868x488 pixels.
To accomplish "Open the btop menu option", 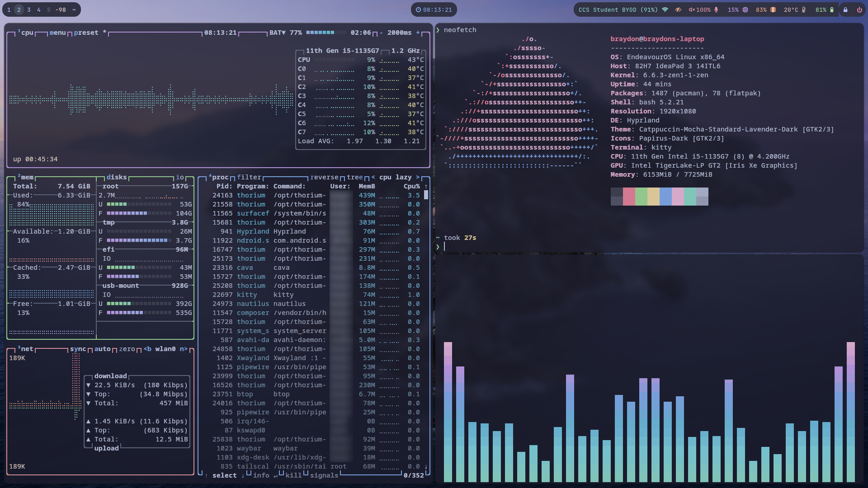I will coord(57,33).
